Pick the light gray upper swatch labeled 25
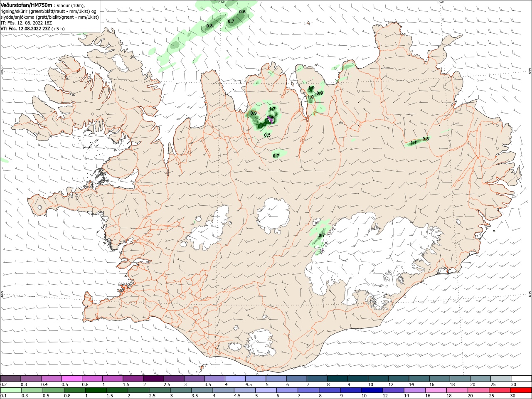This screenshot has width=532, height=399. pos(501,379)
